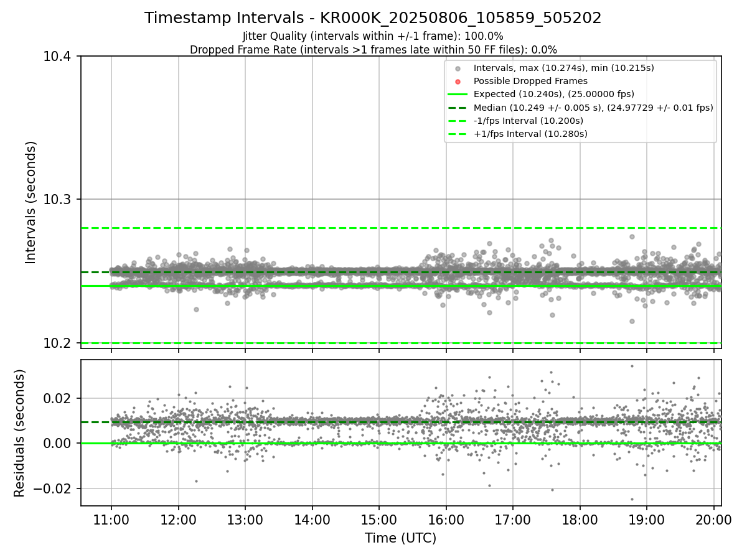Click the 'Residuals (seconds)' y-axis label
The image size is (747, 560).
(19, 433)
